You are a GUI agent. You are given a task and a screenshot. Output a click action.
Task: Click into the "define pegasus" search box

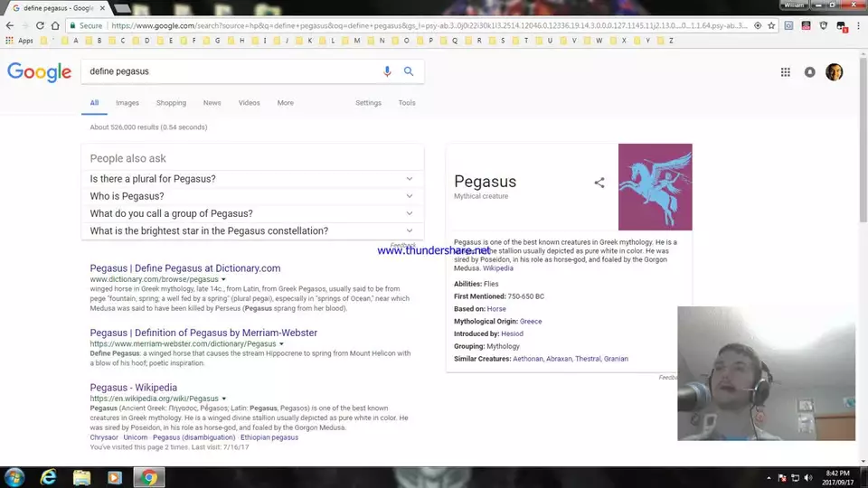pyautogui.click(x=226, y=71)
